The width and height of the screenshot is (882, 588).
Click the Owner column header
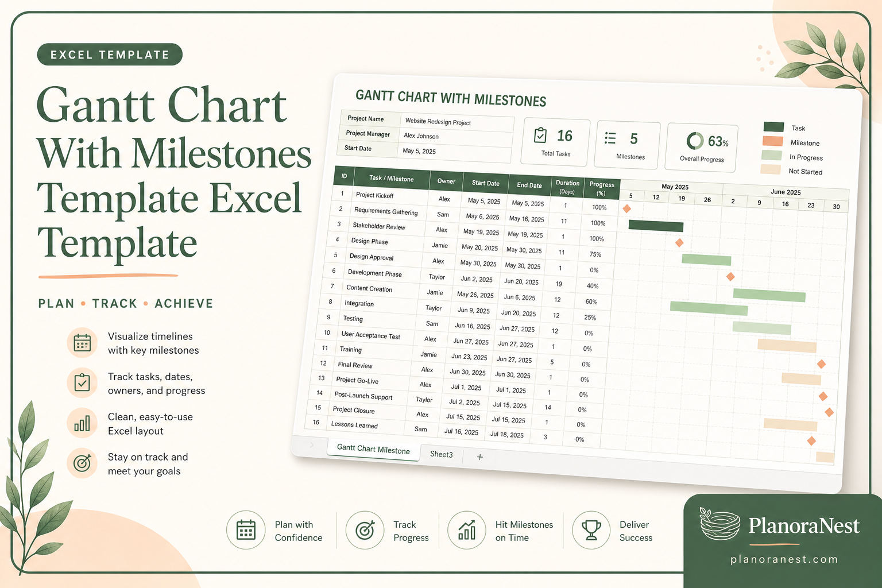pos(446,181)
